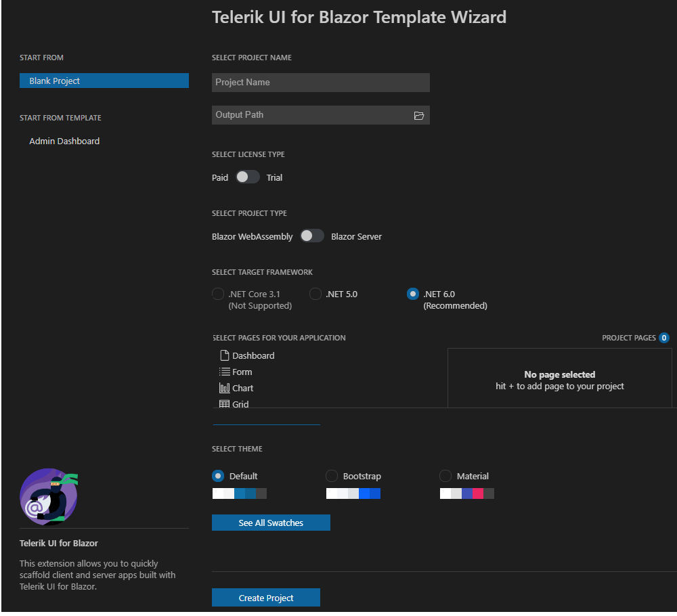
Task: Click the No page selected placeholder box
Action: tap(560, 378)
